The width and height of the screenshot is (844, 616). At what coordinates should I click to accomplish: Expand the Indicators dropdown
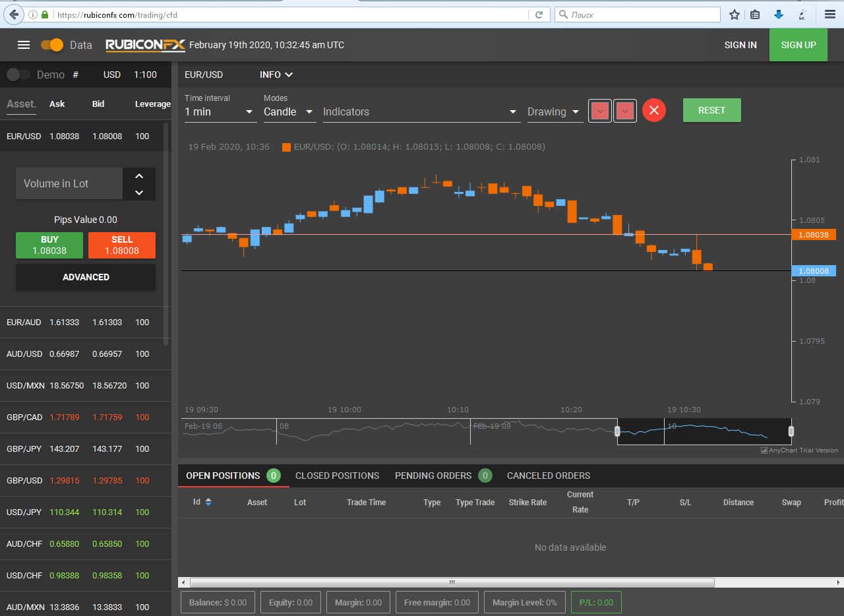[421, 112]
